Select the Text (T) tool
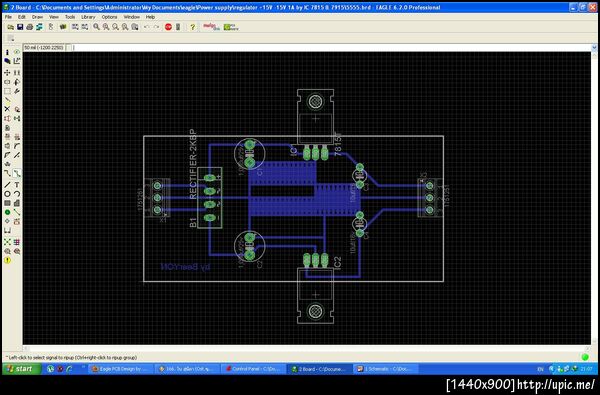600x395 pixels. [x=17, y=185]
